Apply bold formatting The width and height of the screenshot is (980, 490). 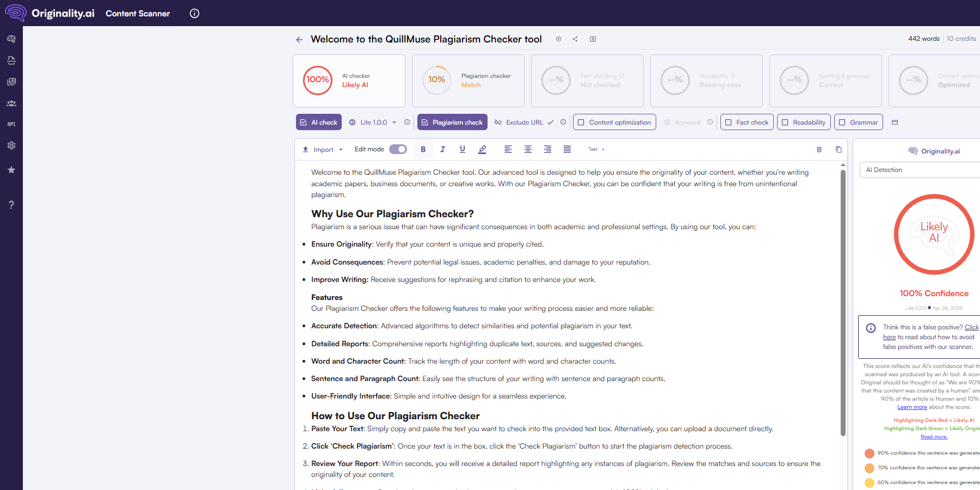click(x=423, y=149)
